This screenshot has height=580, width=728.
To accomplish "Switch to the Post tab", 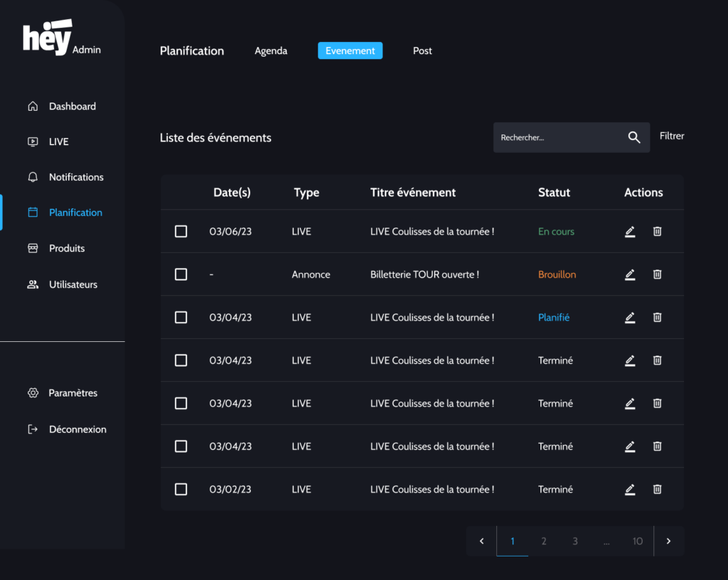I will pyautogui.click(x=422, y=50).
